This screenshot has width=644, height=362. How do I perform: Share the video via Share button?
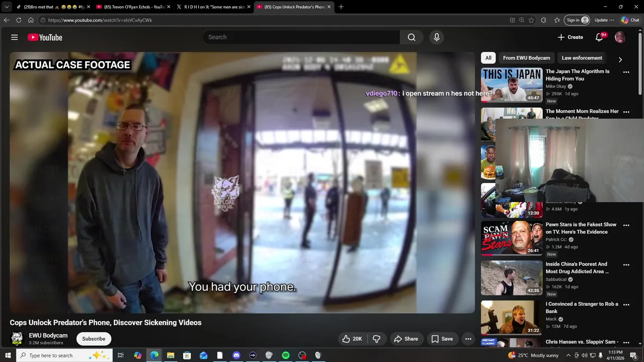pos(406,339)
